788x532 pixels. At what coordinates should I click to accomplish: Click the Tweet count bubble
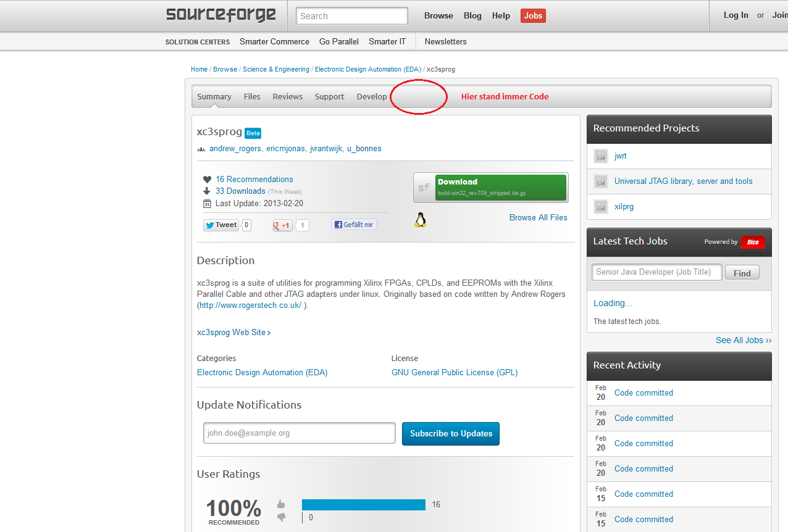pos(246,225)
